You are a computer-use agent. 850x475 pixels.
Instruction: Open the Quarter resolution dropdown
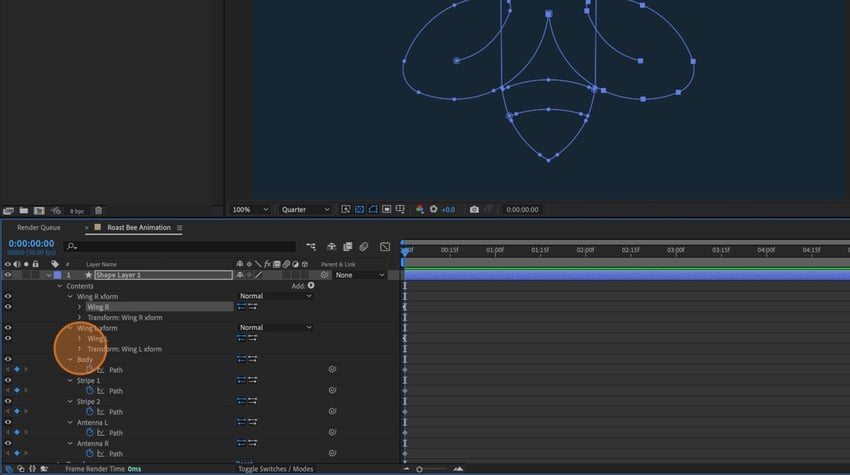305,209
